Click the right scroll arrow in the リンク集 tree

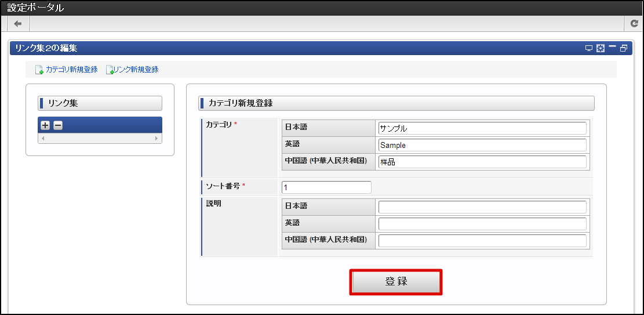pos(156,139)
